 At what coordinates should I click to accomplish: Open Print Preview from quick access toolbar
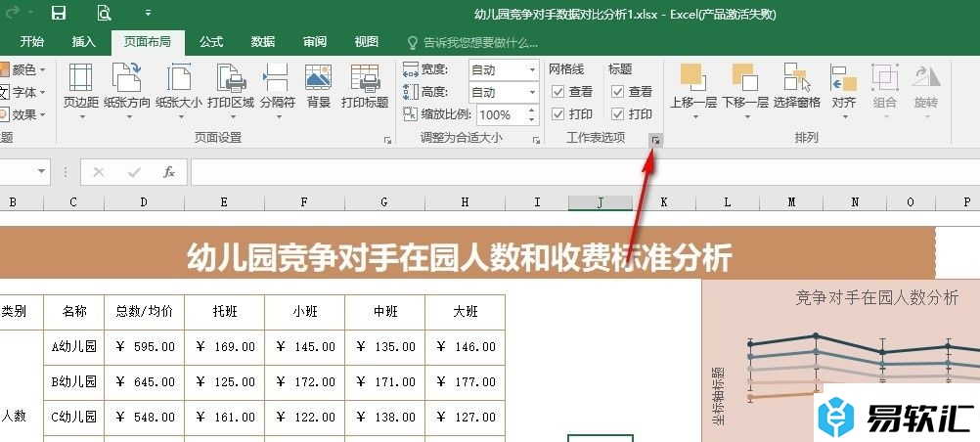[105, 13]
